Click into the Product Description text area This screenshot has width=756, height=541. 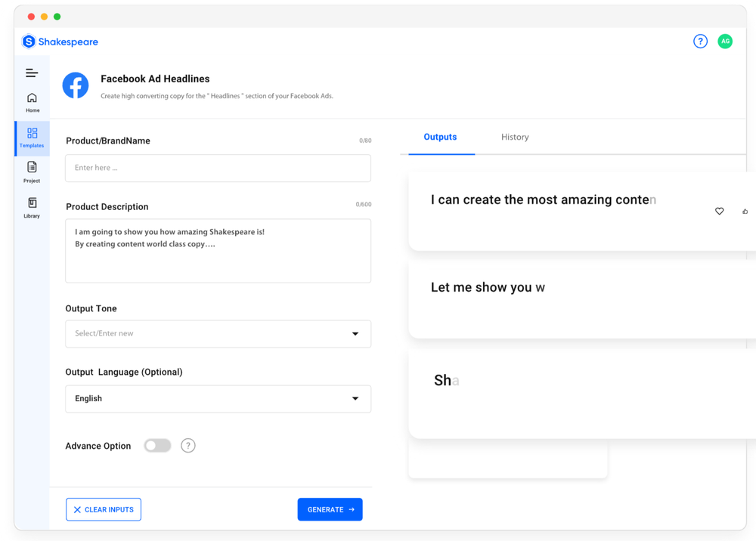pyautogui.click(x=218, y=251)
